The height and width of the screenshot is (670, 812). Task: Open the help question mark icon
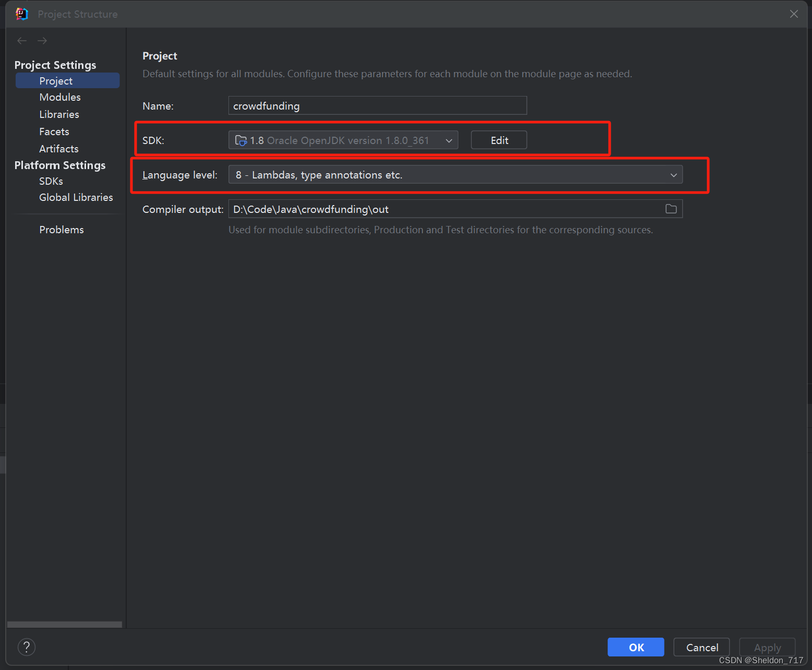(27, 647)
